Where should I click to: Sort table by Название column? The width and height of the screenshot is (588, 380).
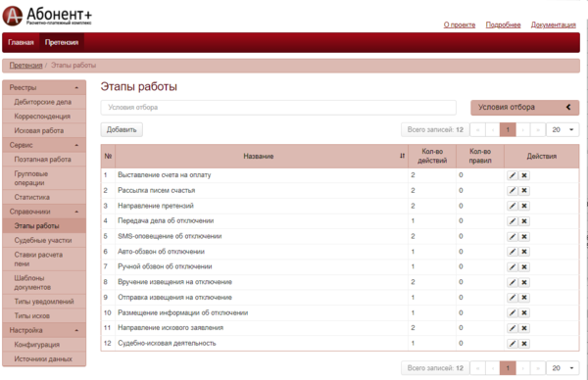click(x=402, y=156)
